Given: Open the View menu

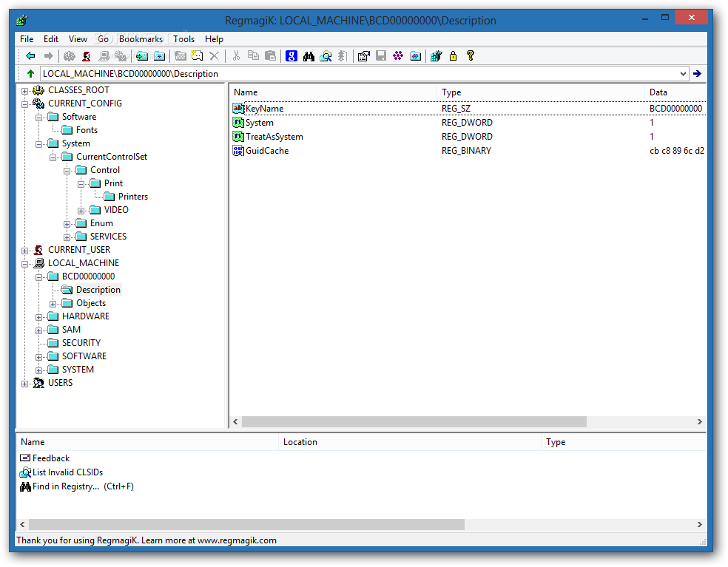Looking at the screenshot, I should (78, 39).
